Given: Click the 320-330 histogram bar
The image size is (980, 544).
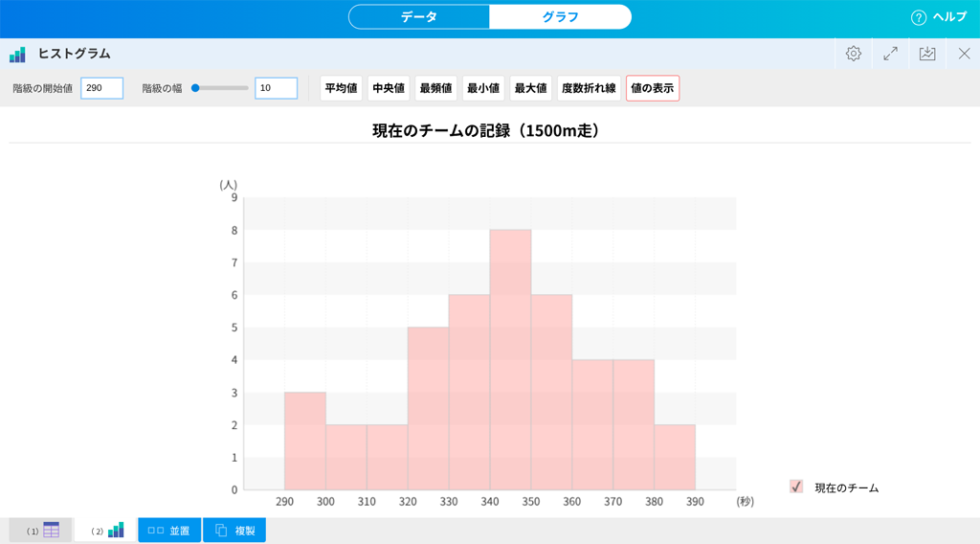Looking at the screenshot, I should [428, 408].
